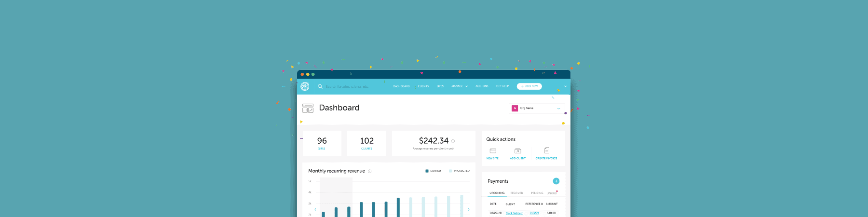Click the NEW SITE label
Image resolution: width=868 pixels, height=217 pixels.
[x=492, y=158]
